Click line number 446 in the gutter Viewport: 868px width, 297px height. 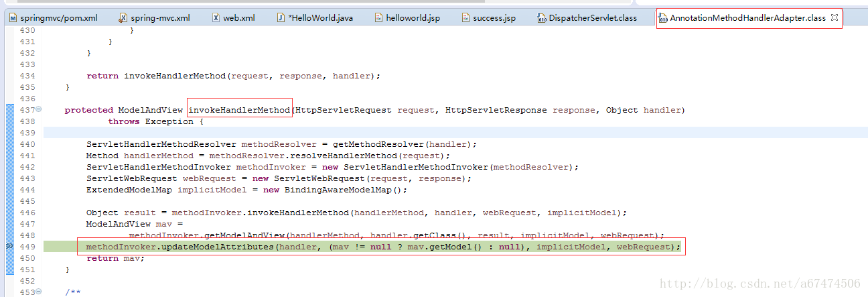(x=27, y=213)
